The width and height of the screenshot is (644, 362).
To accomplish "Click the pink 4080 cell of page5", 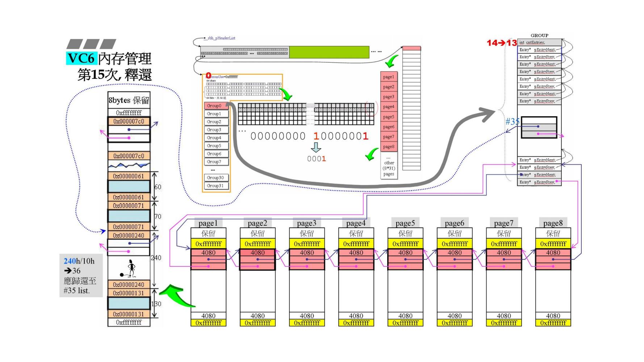I will click(x=405, y=253).
